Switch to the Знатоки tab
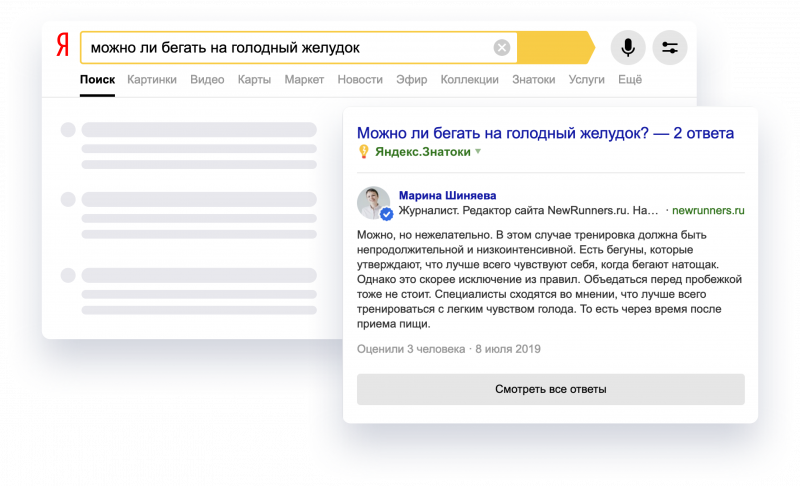The width and height of the screenshot is (800, 486). click(x=533, y=80)
